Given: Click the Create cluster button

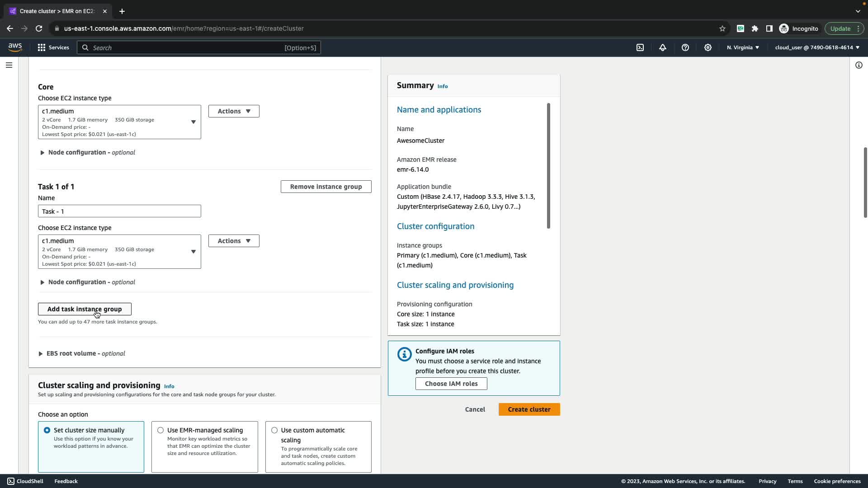Looking at the screenshot, I should coord(529,409).
